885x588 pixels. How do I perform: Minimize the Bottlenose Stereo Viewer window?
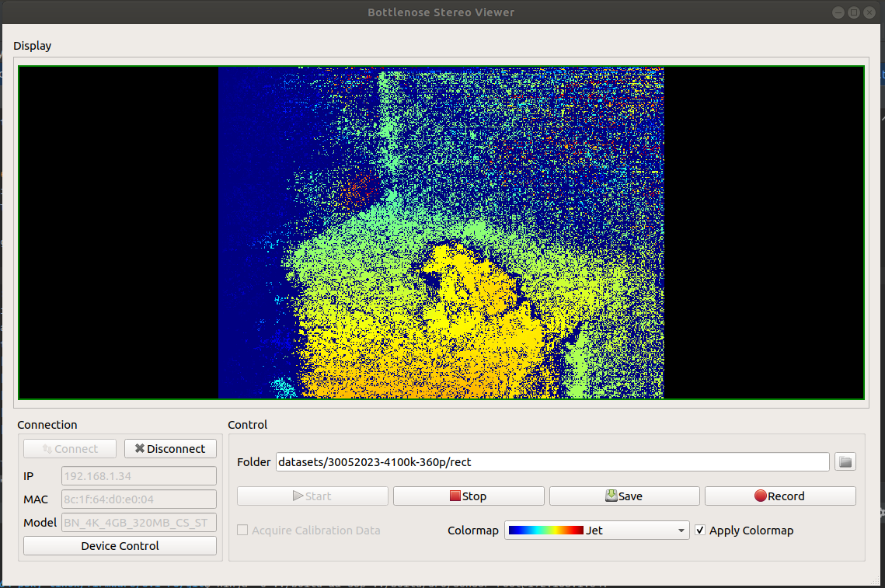(x=838, y=12)
